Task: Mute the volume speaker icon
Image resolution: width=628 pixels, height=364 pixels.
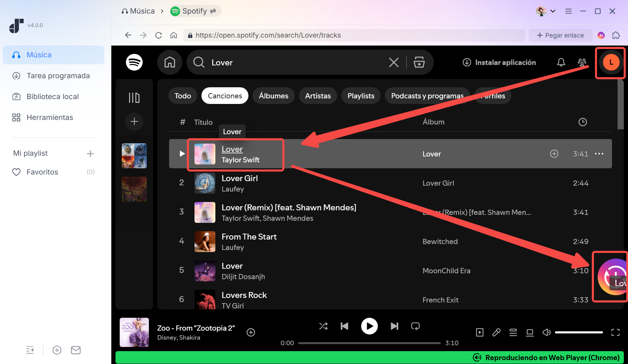Action: click(x=547, y=333)
